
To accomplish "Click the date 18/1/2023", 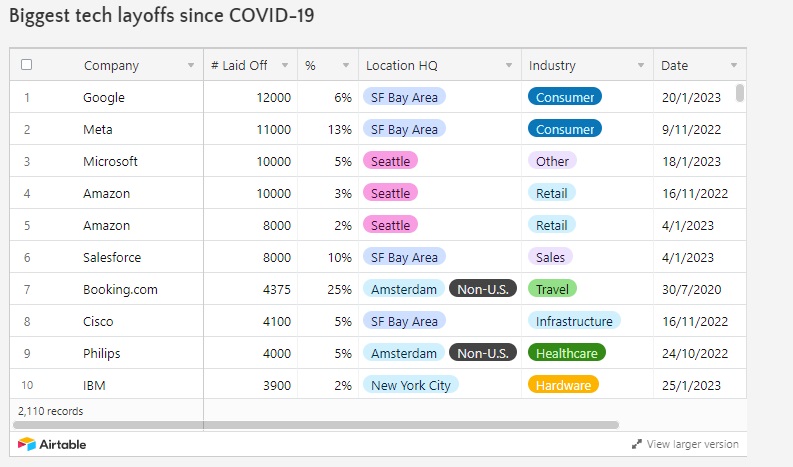I will pyautogui.click(x=691, y=161).
